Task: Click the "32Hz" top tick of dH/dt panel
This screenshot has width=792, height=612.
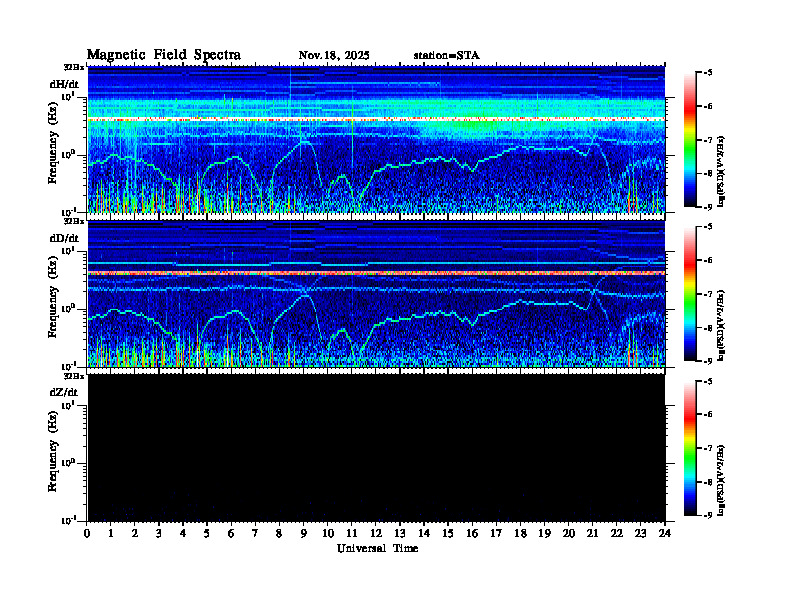Action: pyautogui.click(x=74, y=67)
